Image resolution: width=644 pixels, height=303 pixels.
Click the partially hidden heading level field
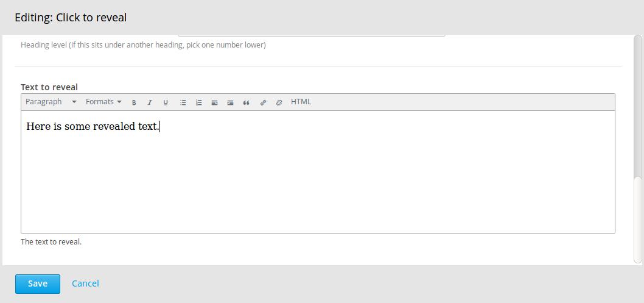click(x=311, y=35)
